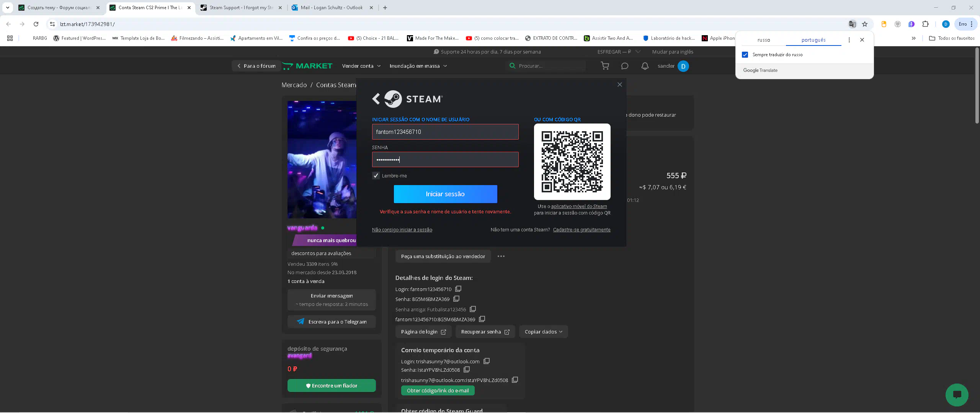Select português language in translate popup
The width and height of the screenshot is (980, 413).
tap(813, 40)
